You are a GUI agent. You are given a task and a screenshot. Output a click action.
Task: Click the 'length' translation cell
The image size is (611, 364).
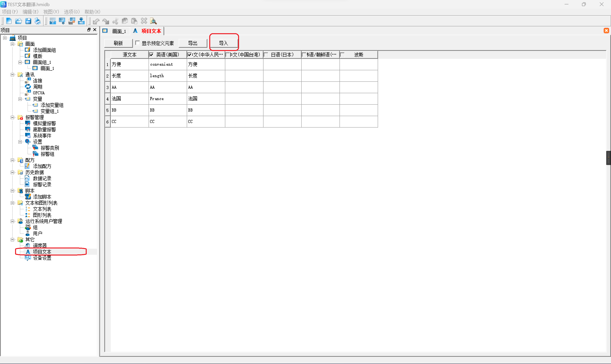(168, 76)
